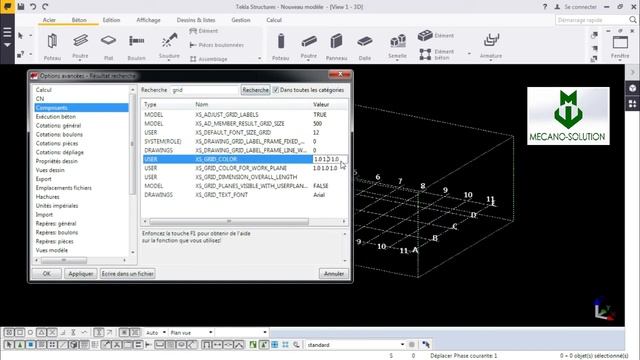Select the Panneau panel tool
The height and width of the screenshot is (360, 640).
pos(336,47)
